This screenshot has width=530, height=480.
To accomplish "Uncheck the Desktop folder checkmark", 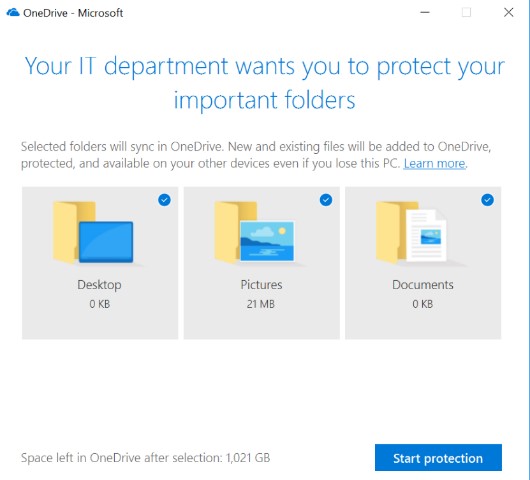I will tap(164, 200).
